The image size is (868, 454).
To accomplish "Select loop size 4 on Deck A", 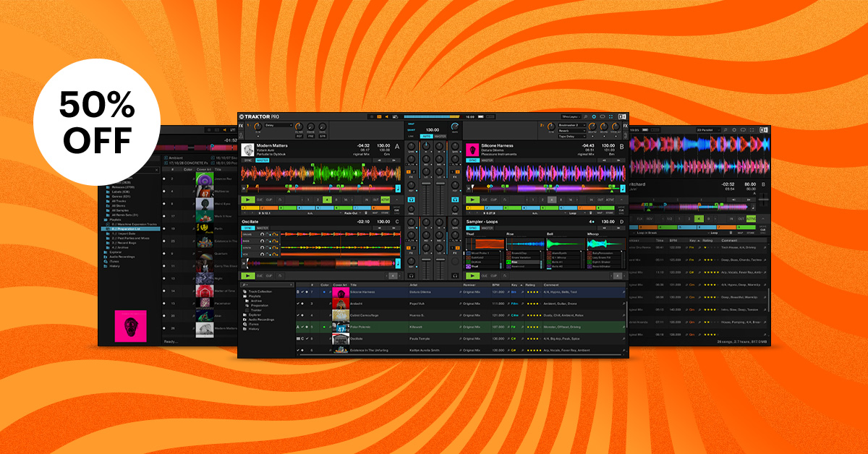I will [327, 199].
